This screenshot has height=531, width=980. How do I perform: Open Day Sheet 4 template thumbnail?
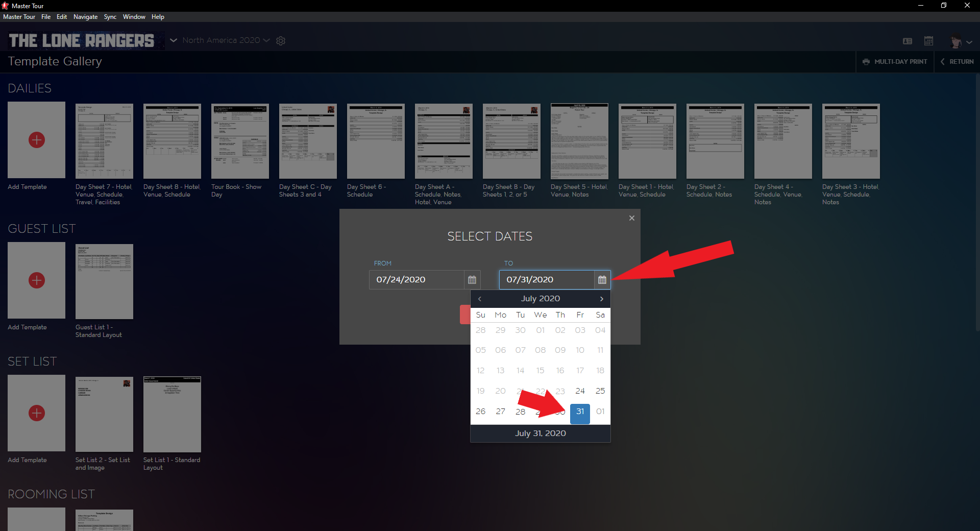click(x=783, y=141)
